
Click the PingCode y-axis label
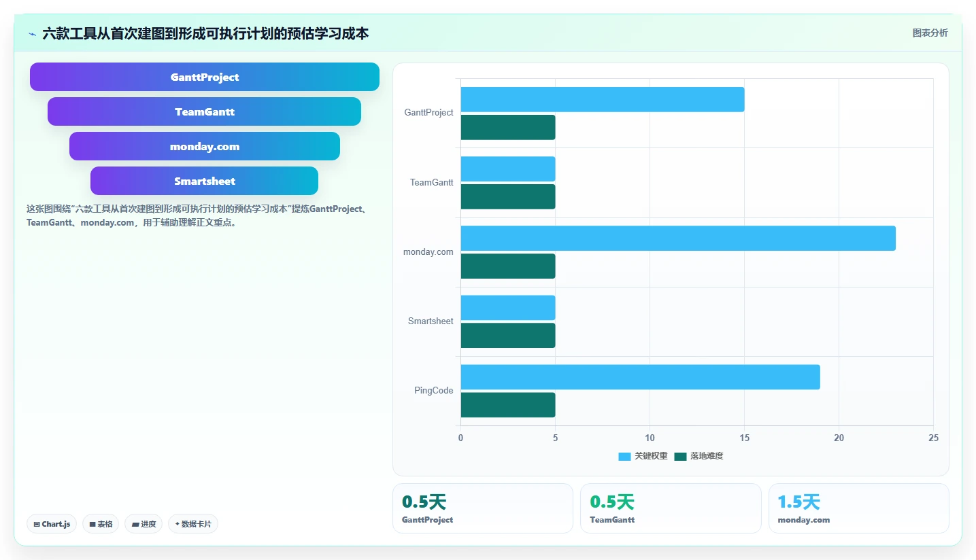coord(434,390)
